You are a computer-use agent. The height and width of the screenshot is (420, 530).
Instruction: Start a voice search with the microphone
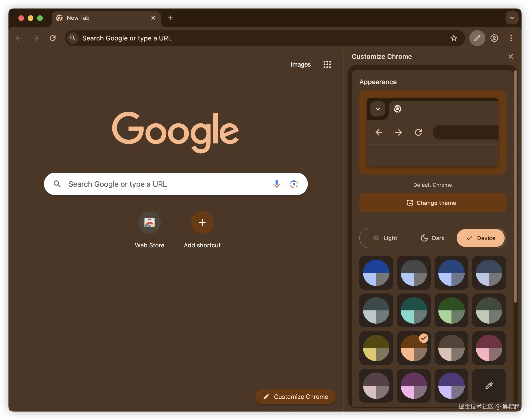click(x=277, y=184)
